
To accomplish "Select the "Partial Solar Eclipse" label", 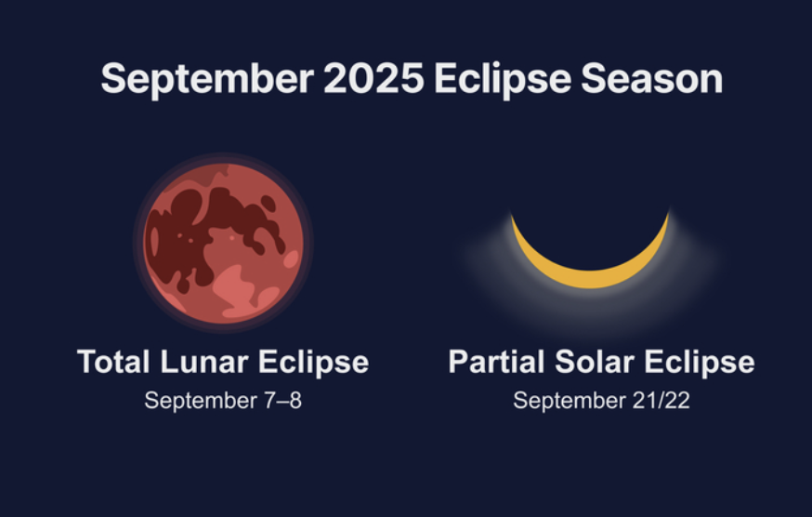I will coord(601,362).
